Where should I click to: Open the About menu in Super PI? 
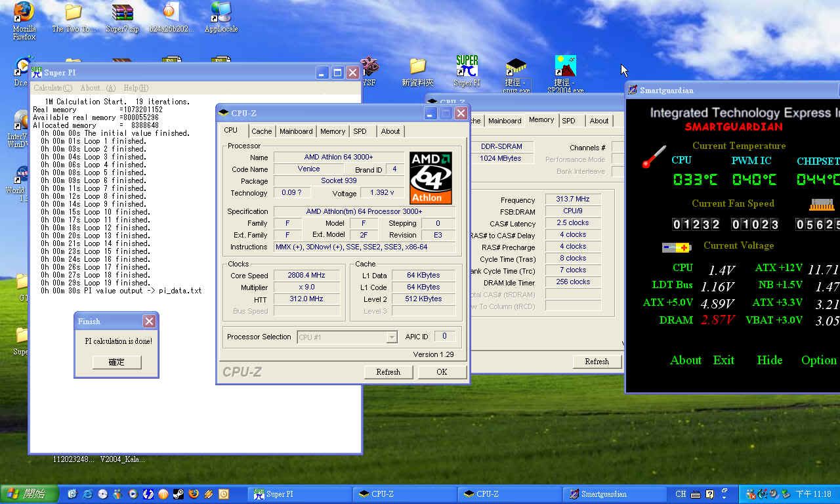tap(98, 88)
